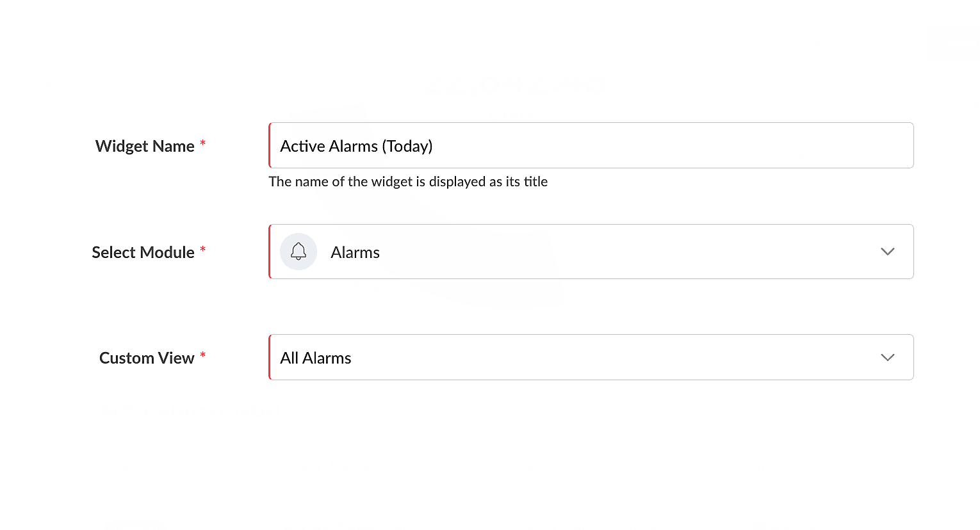Select the 'Alarms' module value text

355,252
